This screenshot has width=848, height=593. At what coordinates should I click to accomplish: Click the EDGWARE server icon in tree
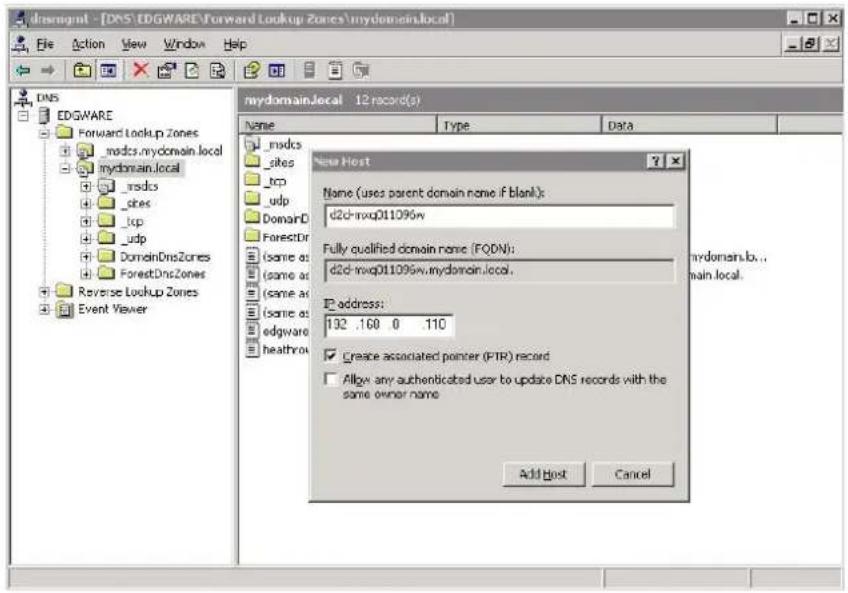pyautogui.click(x=44, y=115)
